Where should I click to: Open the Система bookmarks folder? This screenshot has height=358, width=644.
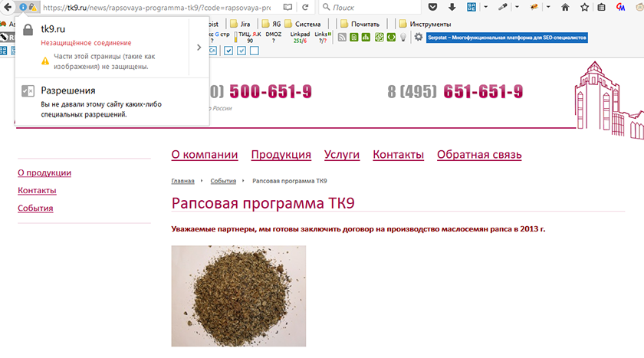[303, 24]
